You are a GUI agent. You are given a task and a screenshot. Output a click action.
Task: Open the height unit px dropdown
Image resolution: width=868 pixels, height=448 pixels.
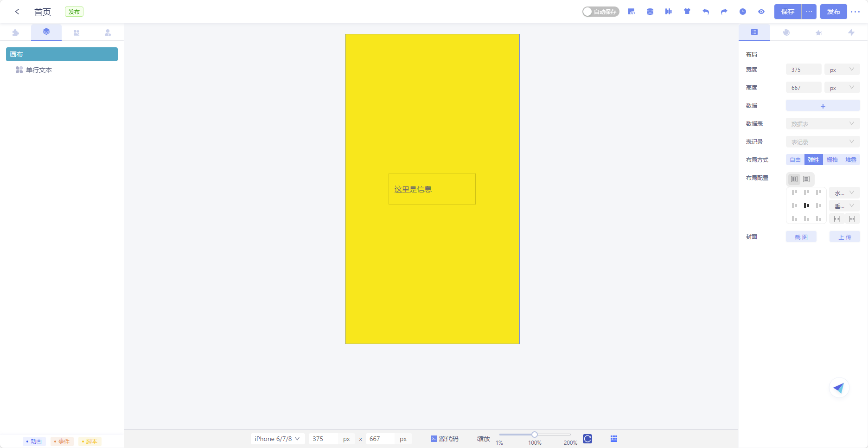pyautogui.click(x=842, y=88)
